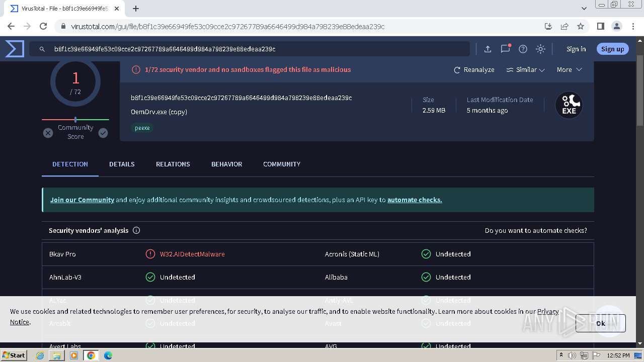The width and height of the screenshot is (644, 362).
Task: Click the search magnifier icon
Action: tap(42, 49)
